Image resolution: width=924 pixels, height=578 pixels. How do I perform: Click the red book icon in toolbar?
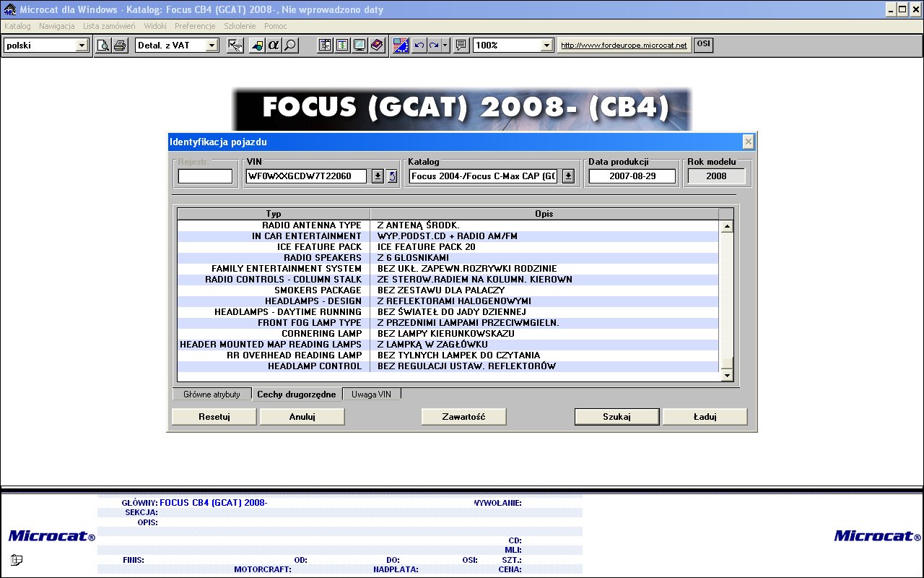376,46
